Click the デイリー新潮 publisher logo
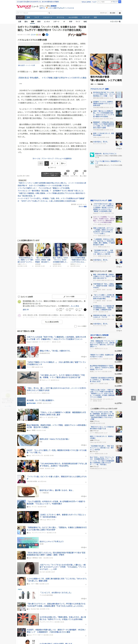The height and width of the screenshot is (644, 138). point(77,35)
